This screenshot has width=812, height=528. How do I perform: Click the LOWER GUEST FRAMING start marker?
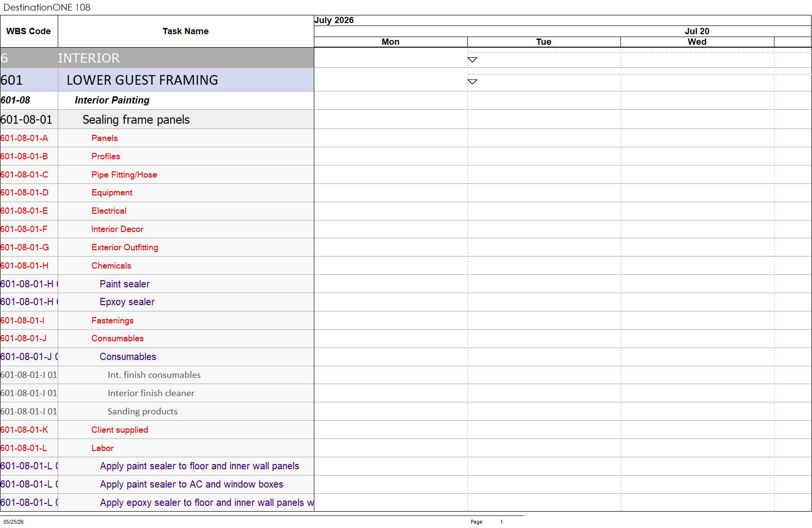(472, 81)
